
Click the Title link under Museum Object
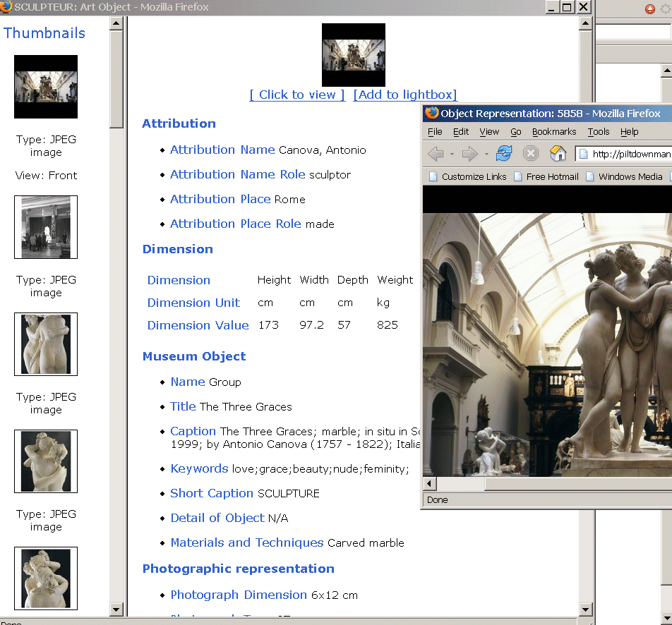(x=183, y=406)
